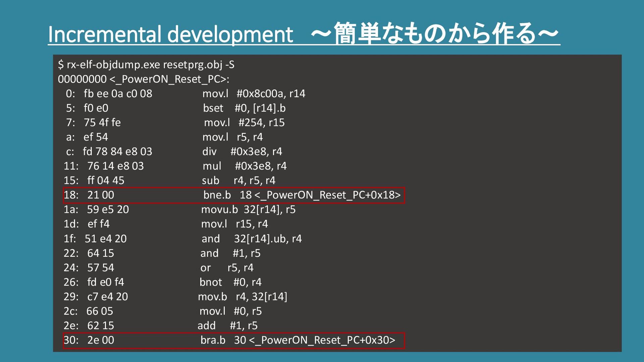Click the add #1, r5 instruction
644x362 pixels.
point(227,326)
